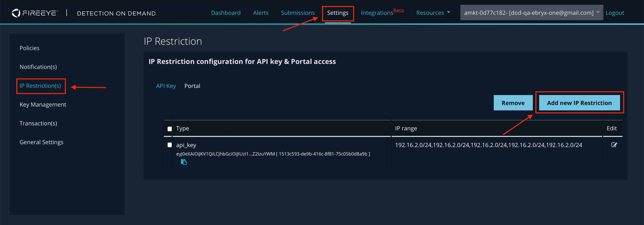Select all entries using the header checkbox
Image resolution: width=644 pixels, height=225 pixels.
(170, 129)
